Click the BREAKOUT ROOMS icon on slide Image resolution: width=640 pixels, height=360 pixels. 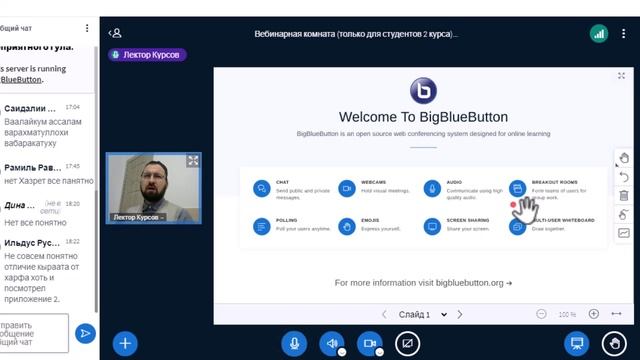coord(518,189)
